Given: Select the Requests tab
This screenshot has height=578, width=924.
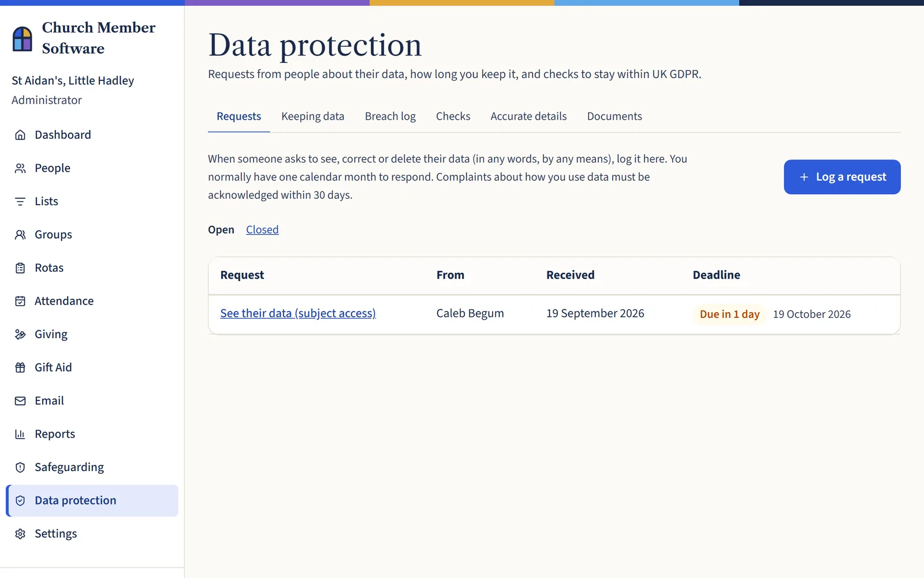Looking at the screenshot, I should pos(239,116).
